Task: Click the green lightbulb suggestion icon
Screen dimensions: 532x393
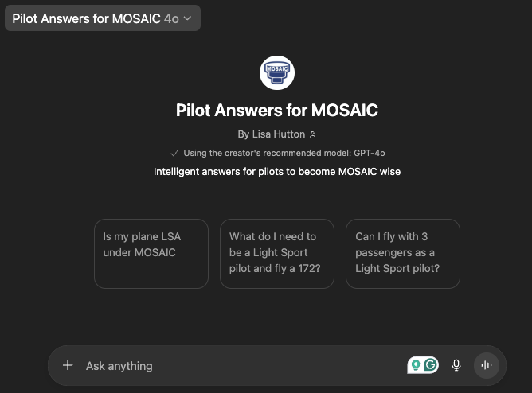Action: (416, 365)
